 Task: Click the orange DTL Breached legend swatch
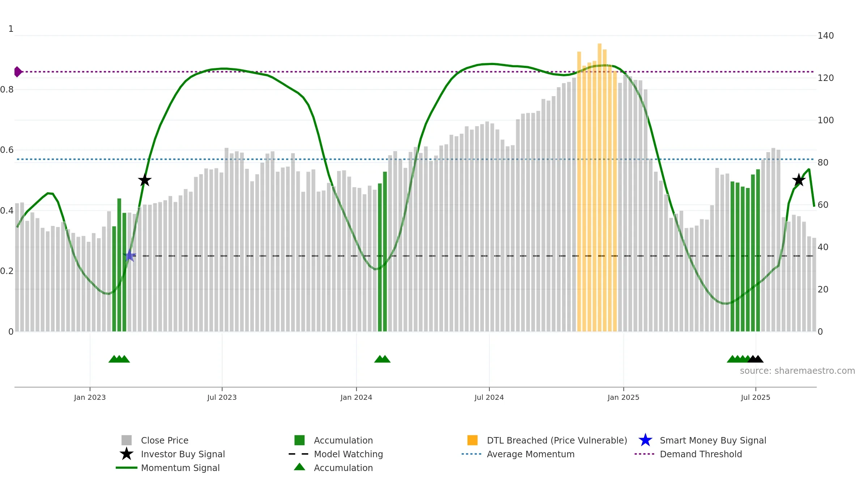[472, 440]
